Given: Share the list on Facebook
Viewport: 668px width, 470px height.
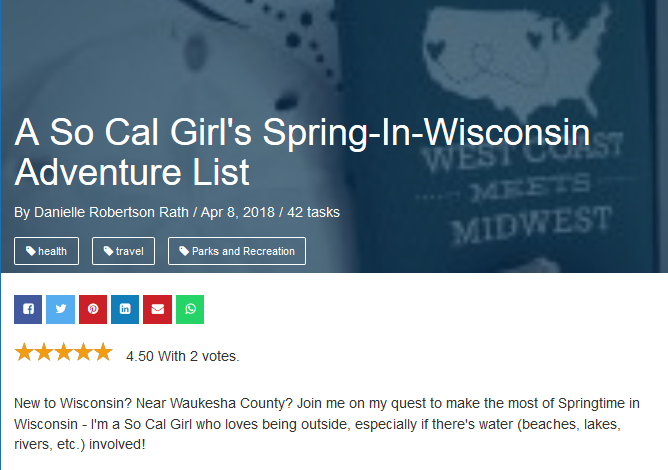Looking at the screenshot, I should click(x=28, y=309).
